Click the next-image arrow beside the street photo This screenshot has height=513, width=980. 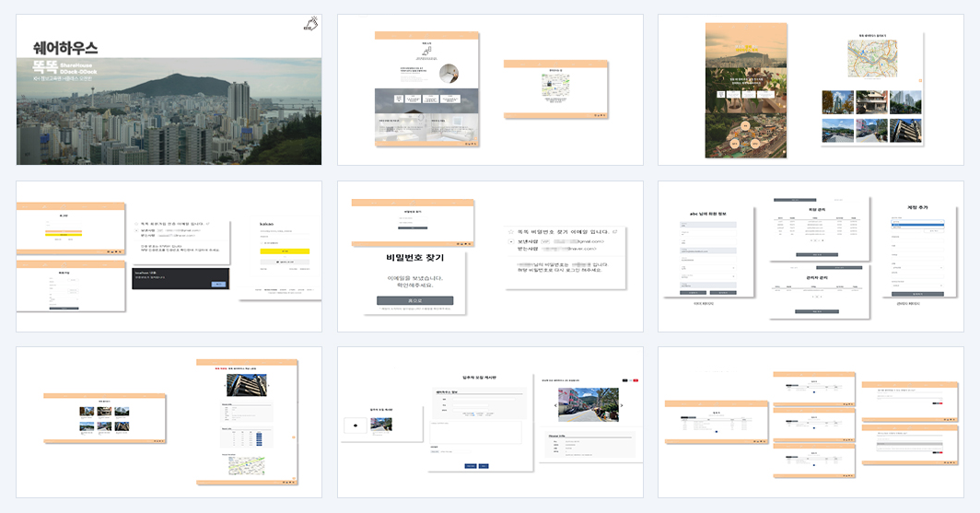coord(621,405)
